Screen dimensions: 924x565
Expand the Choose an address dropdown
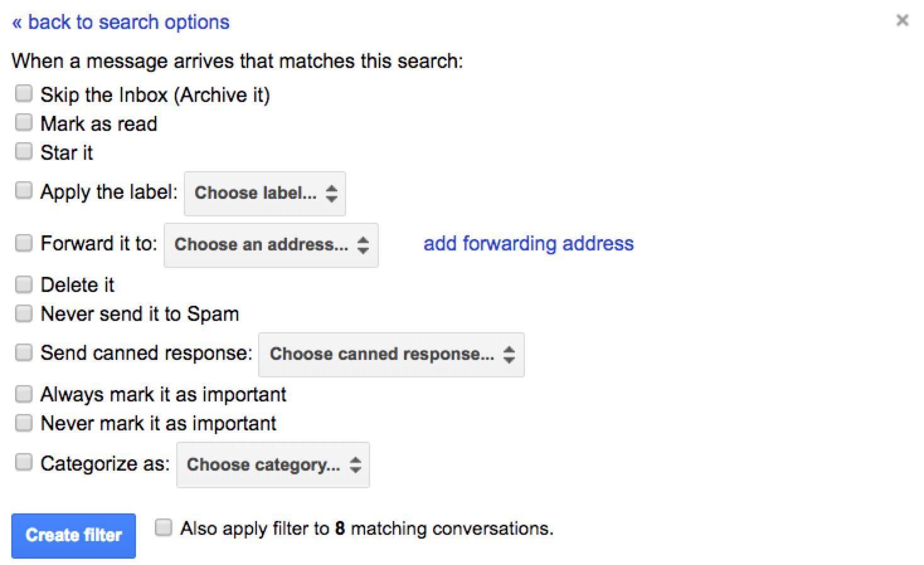(x=271, y=245)
